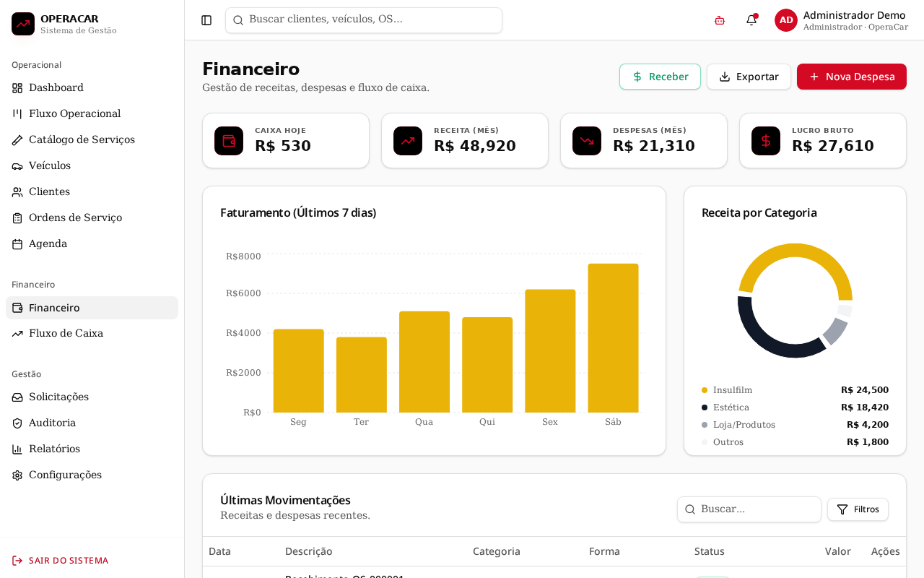The width and height of the screenshot is (924, 578).
Task: Click the Fluxo de Caixa trend icon
Action: click(x=17, y=334)
